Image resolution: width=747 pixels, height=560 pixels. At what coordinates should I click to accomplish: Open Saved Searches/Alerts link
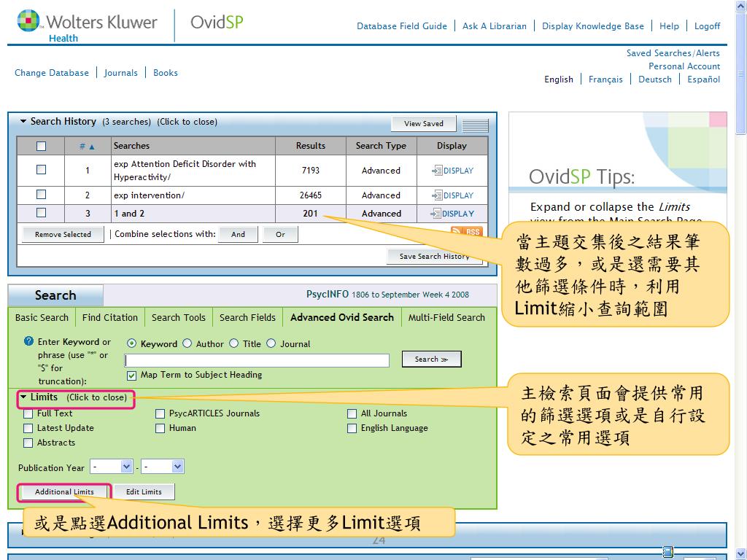(x=673, y=52)
